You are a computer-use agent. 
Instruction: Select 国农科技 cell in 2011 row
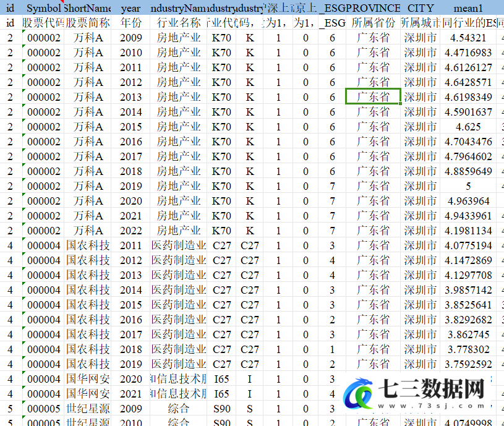coord(87,245)
